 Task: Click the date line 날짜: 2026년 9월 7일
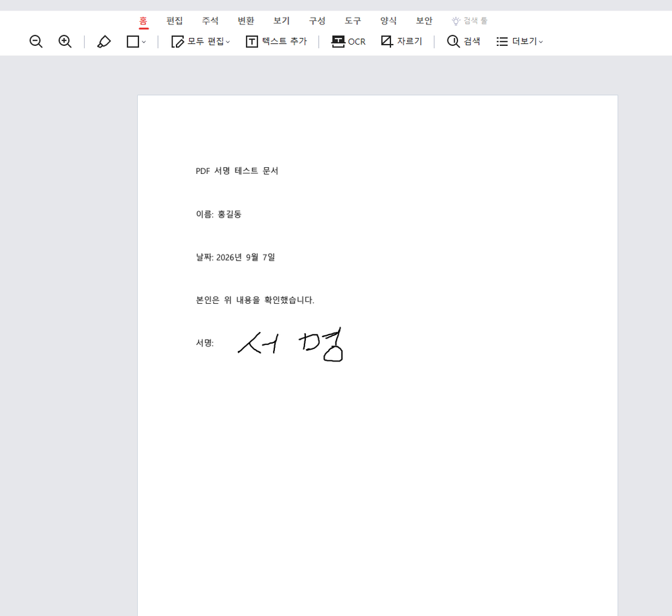pyautogui.click(x=236, y=257)
